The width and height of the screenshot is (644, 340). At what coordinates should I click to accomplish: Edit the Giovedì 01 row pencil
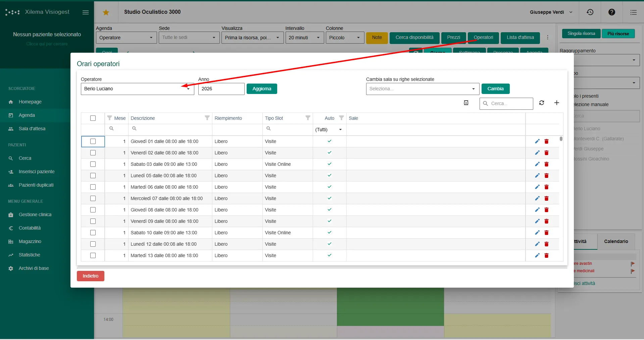coord(537,141)
